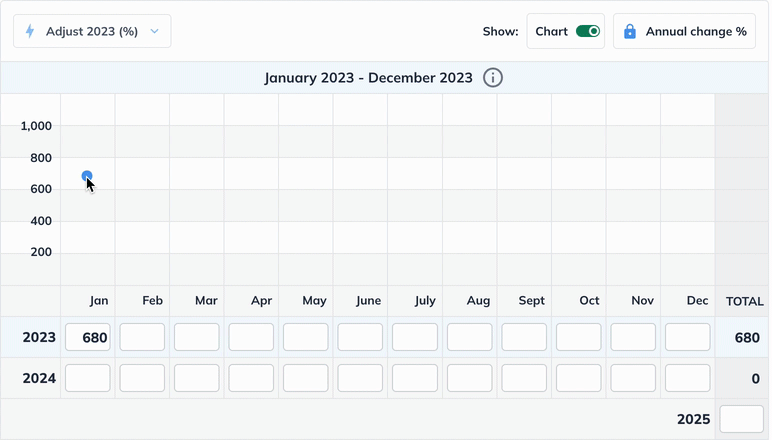772x440 pixels.
Task: Click the blue lock icon beside Annual change %
Action: (x=629, y=31)
